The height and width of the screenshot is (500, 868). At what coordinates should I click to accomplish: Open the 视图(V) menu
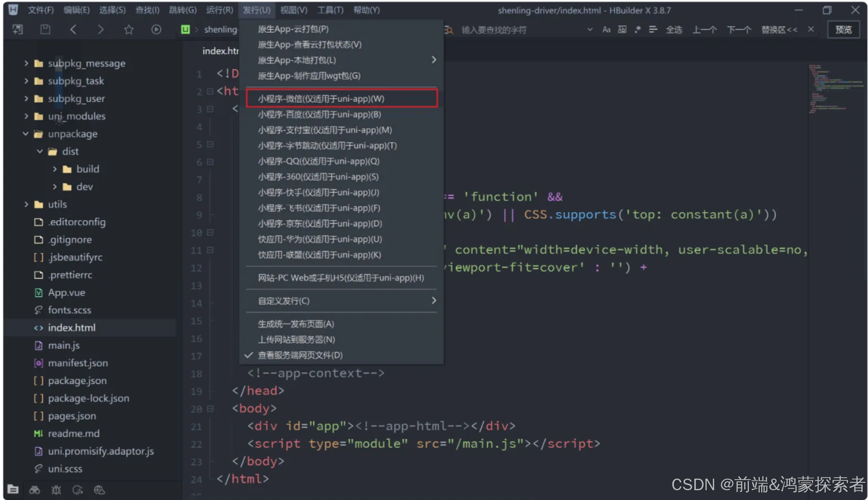(x=294, y=10)
